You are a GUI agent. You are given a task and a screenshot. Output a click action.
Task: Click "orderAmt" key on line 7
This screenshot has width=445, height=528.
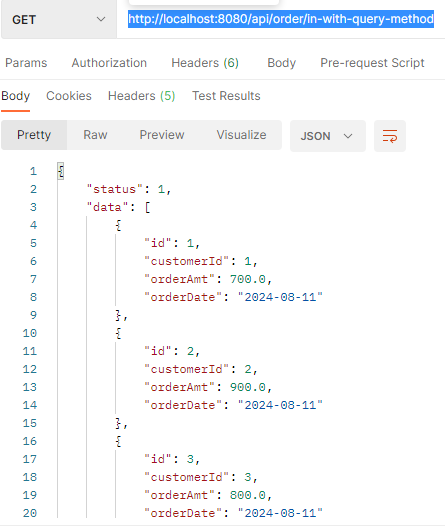[179, 279]
